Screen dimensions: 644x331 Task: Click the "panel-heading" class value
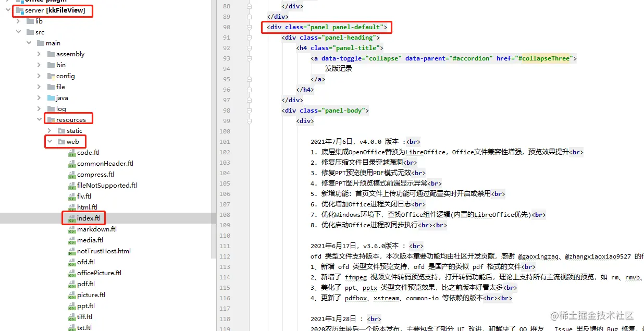[x=349, y=38]
